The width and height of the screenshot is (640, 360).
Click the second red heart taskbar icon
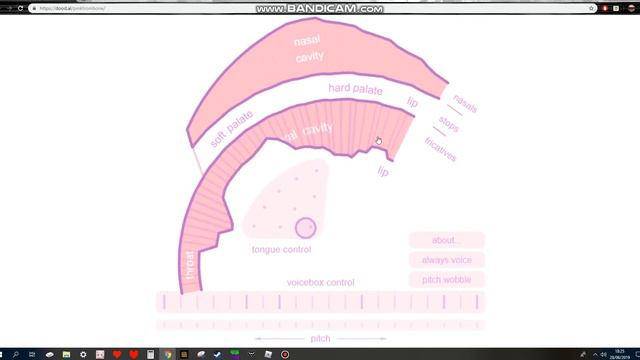pos(134,354)
